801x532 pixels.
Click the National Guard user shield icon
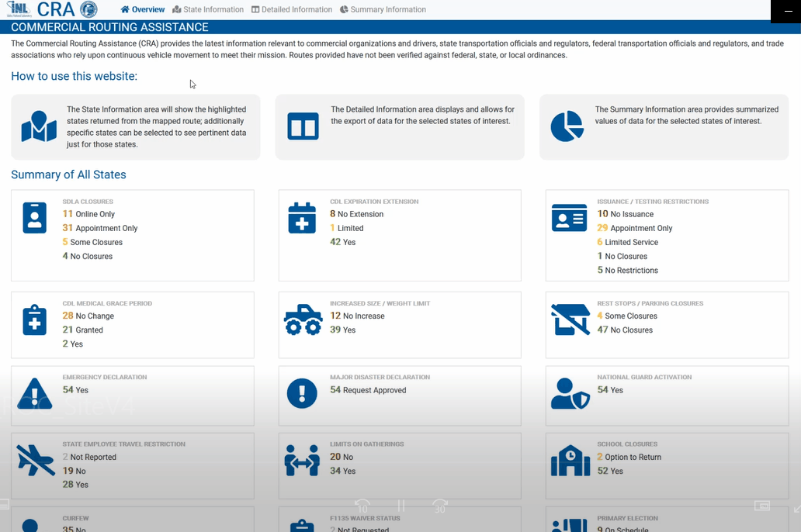tap(570, 394)
